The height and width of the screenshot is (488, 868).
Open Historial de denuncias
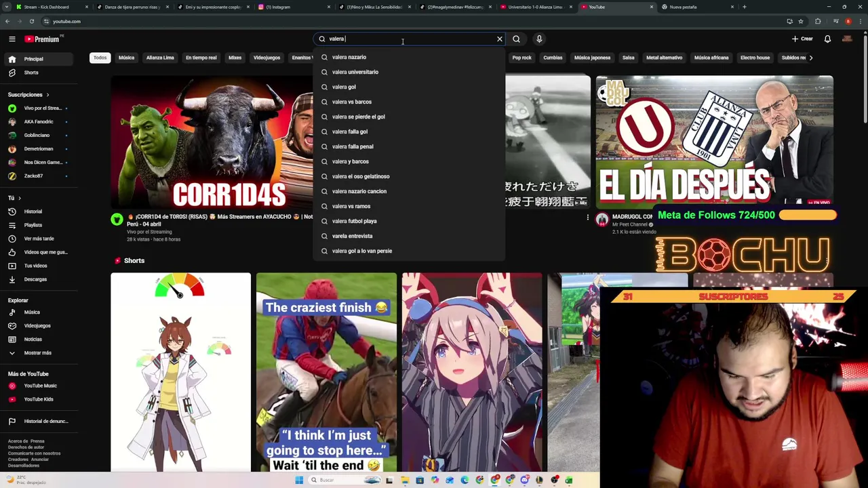(39, 422)
